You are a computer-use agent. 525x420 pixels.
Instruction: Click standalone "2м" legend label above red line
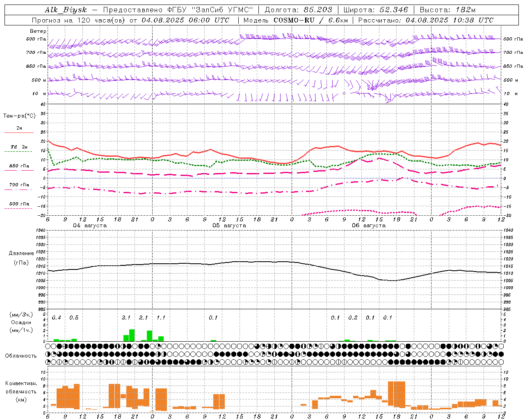point(19,128)
